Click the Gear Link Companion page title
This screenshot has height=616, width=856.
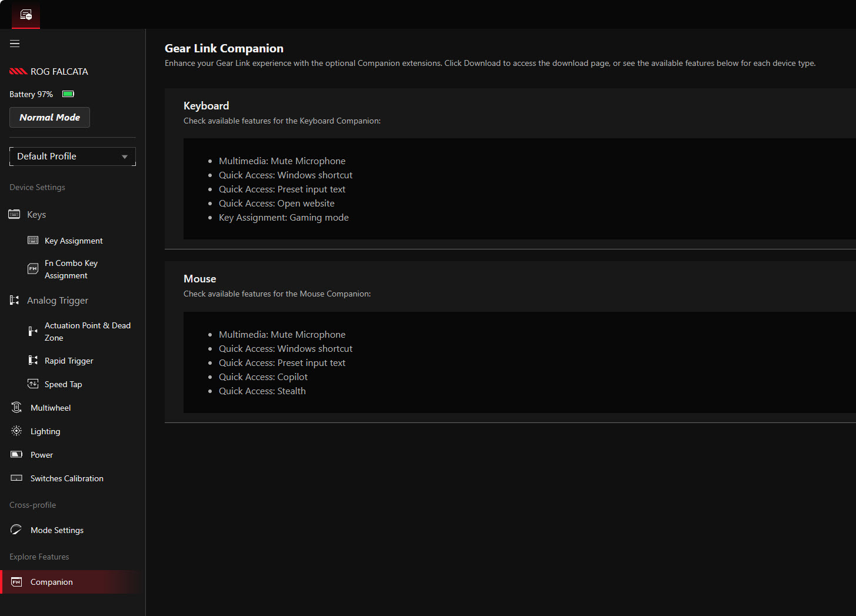[224, 48]
